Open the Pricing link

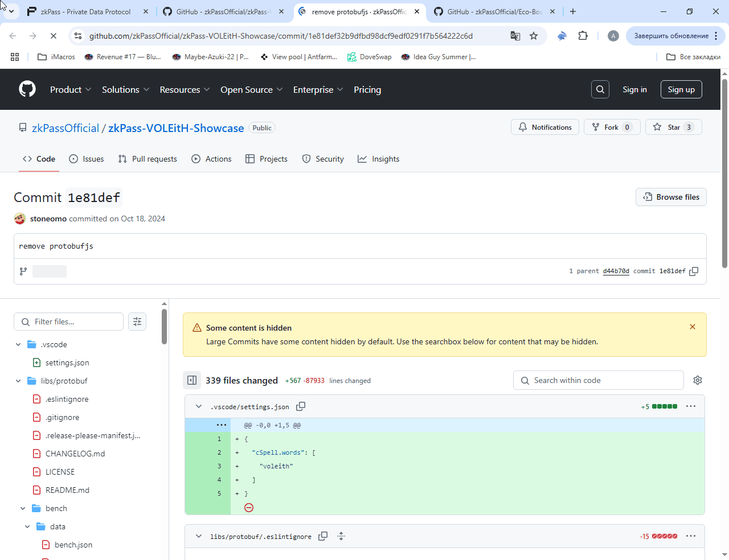click(x=367, y=89)
